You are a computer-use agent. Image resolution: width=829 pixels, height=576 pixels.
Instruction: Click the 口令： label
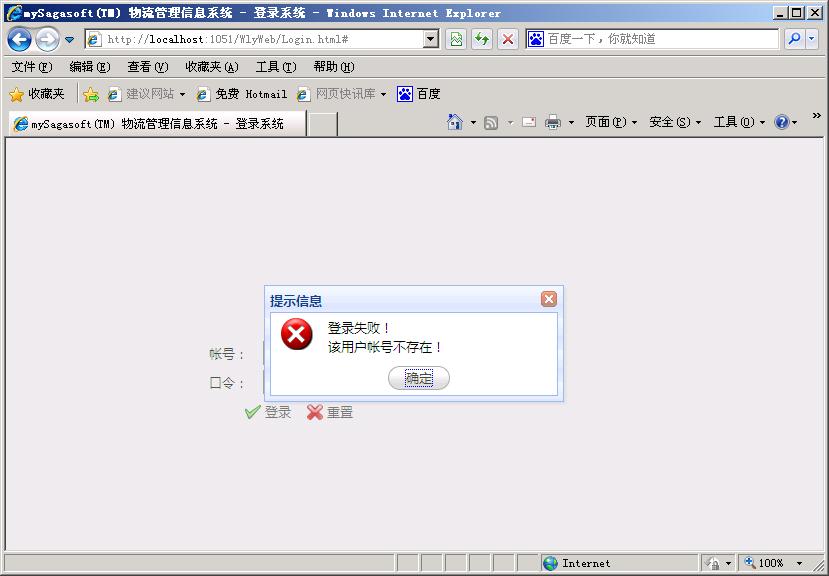point(227,382)
